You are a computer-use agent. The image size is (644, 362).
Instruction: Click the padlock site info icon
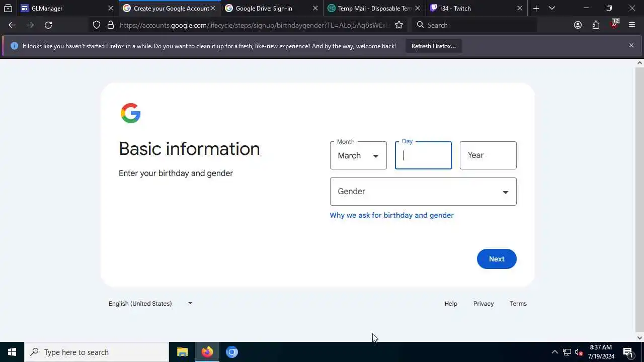[x=110, y=25]
